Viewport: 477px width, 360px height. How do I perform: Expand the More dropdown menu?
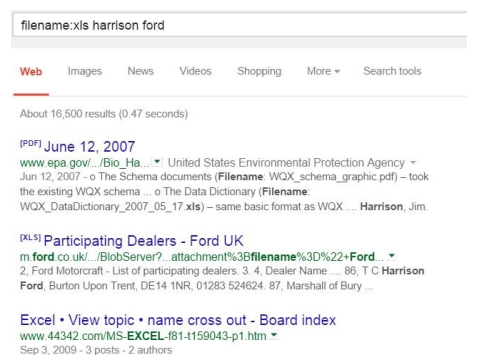(x=323, y=71)
